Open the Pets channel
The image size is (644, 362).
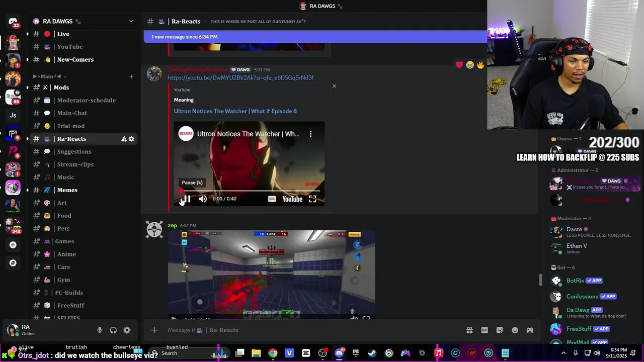[x=84, y=228]
